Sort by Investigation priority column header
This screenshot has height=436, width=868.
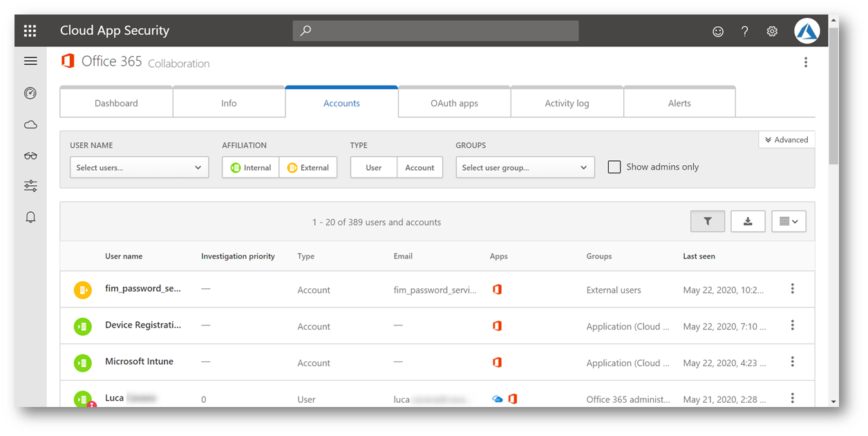point(238,256)
